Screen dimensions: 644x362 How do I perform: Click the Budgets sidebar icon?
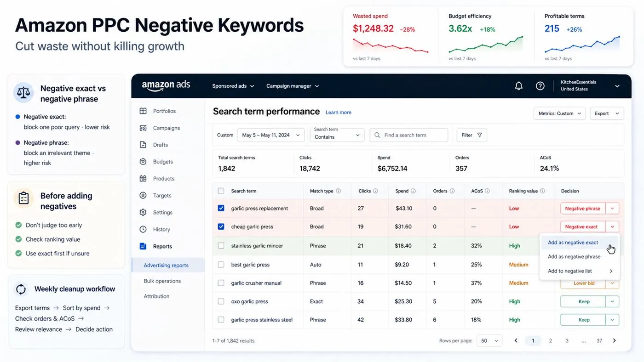(143, 162)
